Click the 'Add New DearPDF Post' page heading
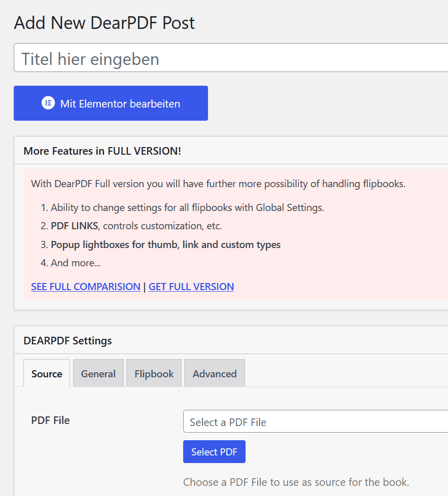The image size is (448, 496). (105, 23)
